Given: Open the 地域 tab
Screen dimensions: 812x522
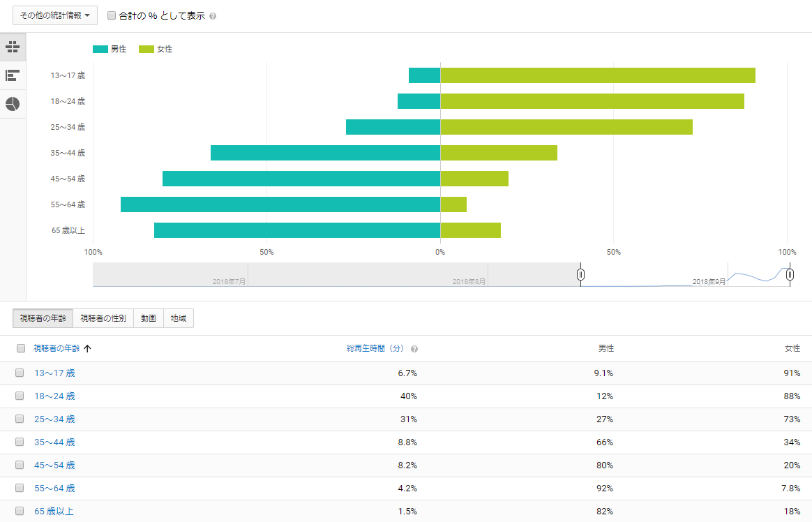Looking at the screenshot, I should click(179, 318).
